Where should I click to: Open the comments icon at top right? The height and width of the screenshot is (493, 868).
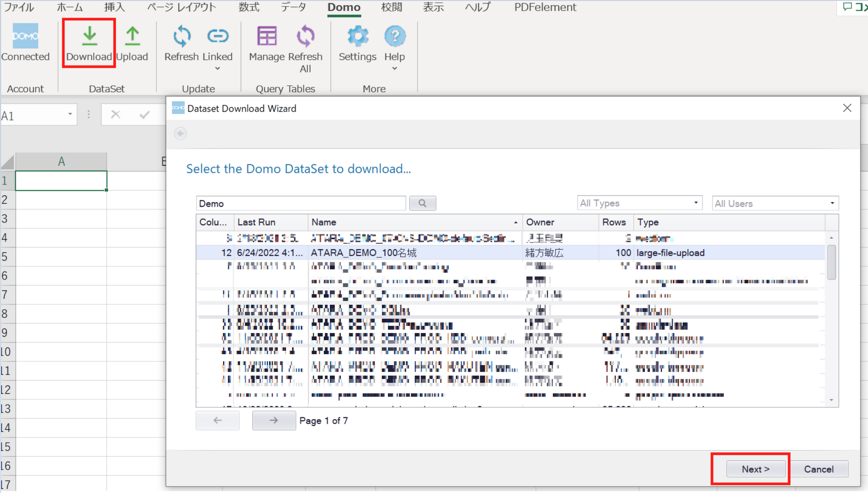pos(848,7)
